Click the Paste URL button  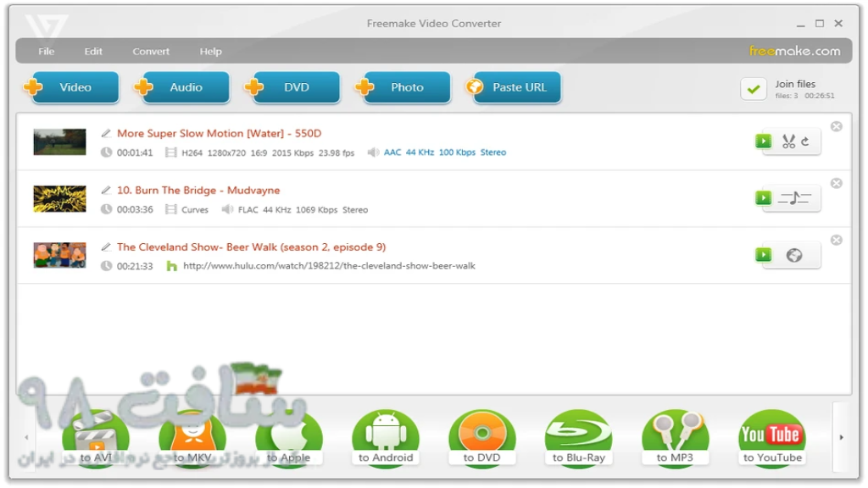514,87
